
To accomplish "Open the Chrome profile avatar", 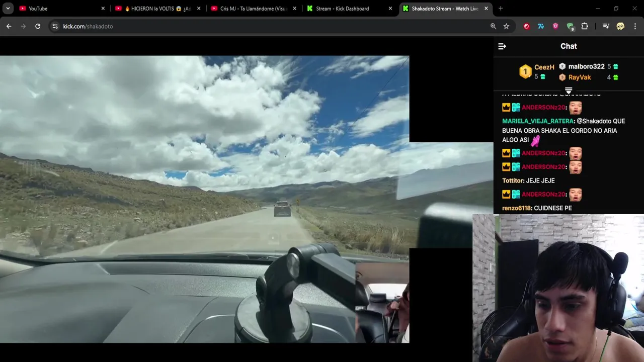I will (620, 26).
